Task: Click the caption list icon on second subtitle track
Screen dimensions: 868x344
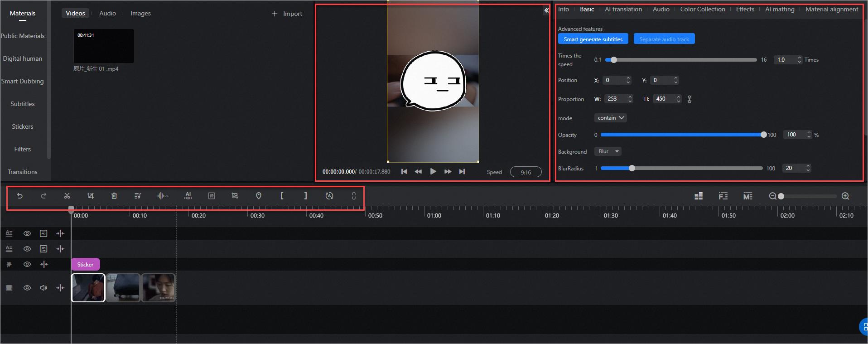Action: pos(43,249)
